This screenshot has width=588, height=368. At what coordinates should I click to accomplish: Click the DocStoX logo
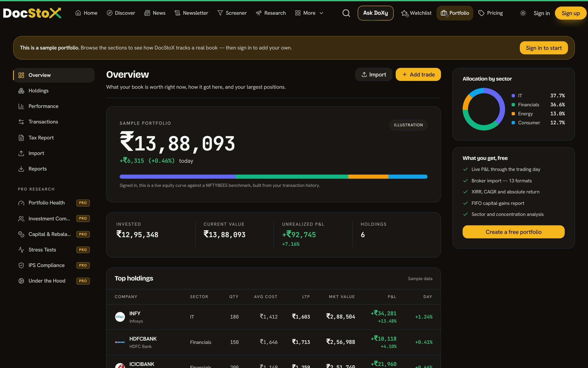32,13
